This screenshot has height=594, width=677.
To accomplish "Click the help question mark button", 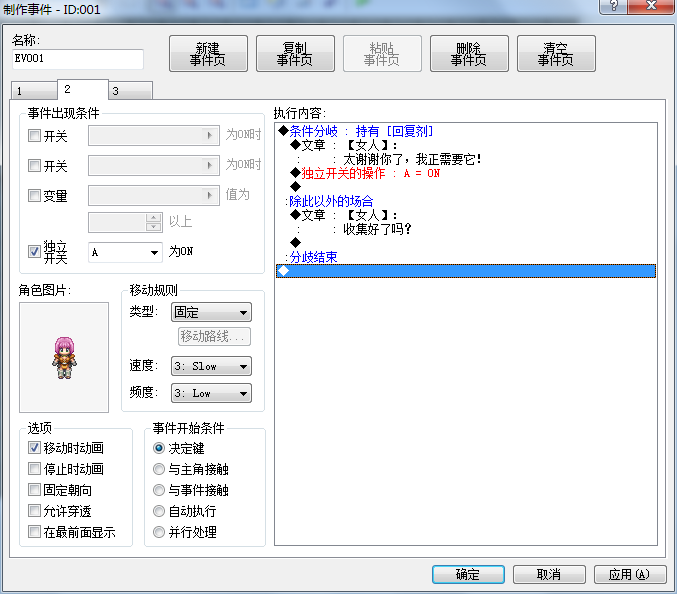I will coord(614,6).
